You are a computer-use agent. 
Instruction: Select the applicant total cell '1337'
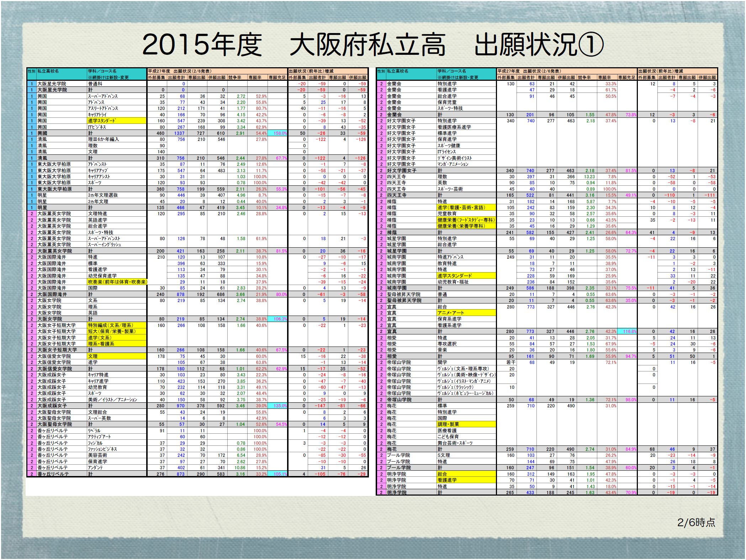(177, 133)
